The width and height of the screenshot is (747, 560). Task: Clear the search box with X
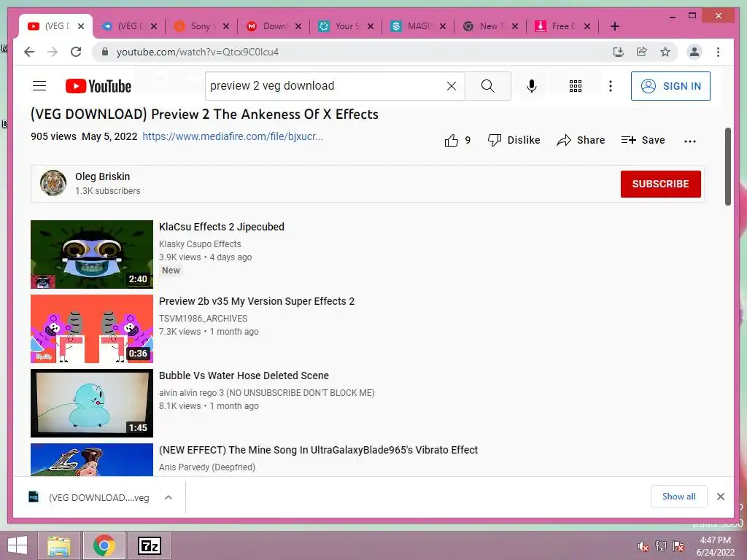(451, 86)
